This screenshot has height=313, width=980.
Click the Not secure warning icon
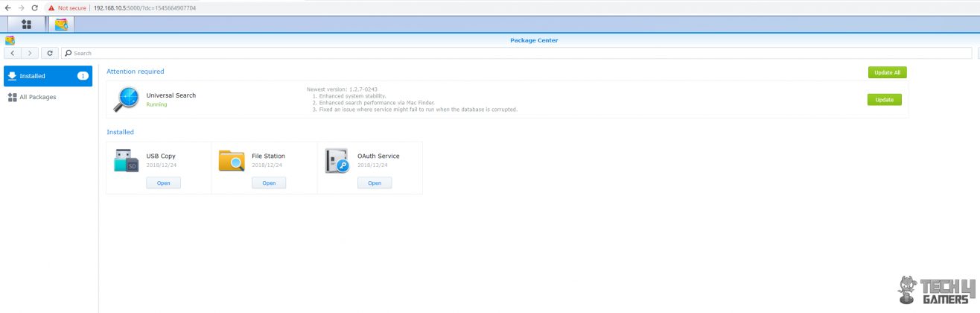(51, 7)
